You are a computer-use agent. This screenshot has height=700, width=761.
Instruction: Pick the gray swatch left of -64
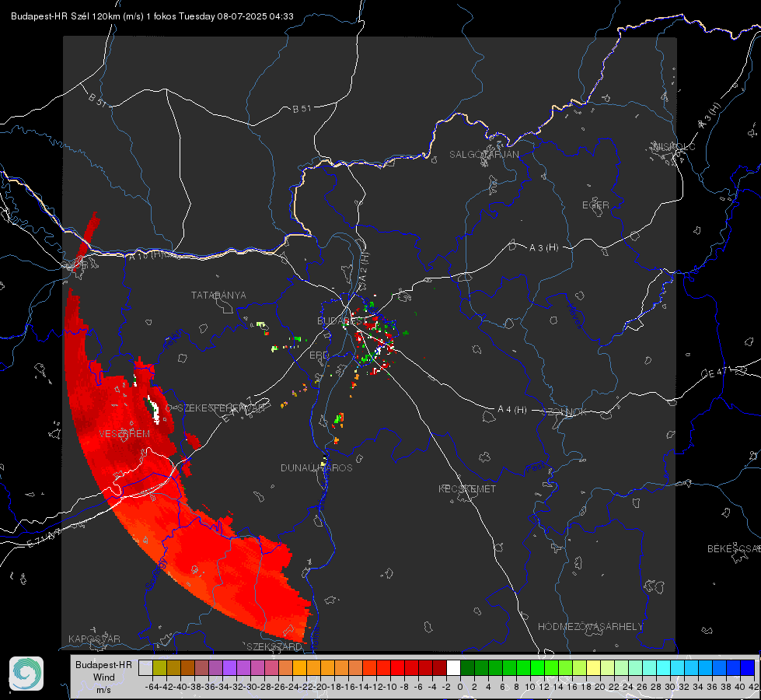click(145, 667)
